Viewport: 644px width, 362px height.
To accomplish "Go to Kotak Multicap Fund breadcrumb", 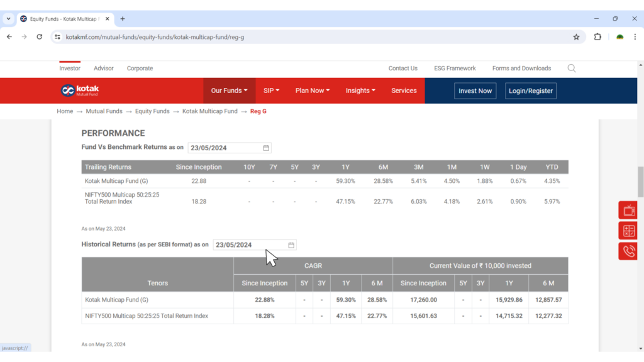I will tap(210, 111).
